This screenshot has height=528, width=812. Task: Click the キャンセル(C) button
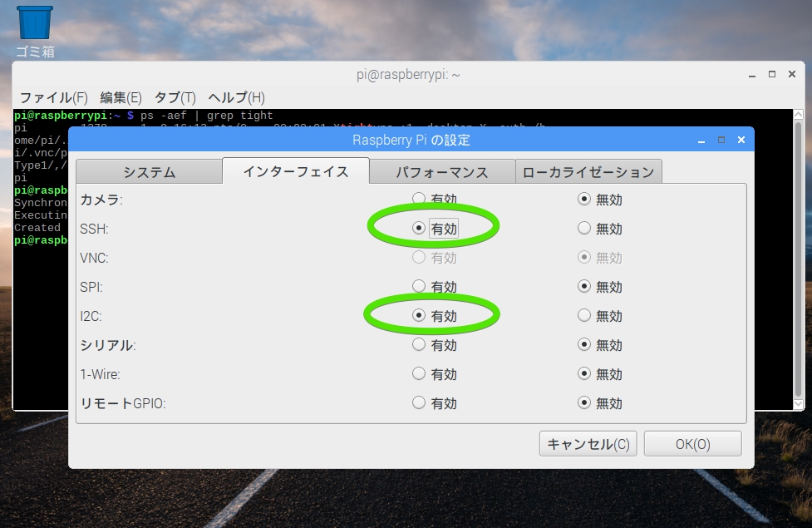pyautogui.click(x=588, y=443)
